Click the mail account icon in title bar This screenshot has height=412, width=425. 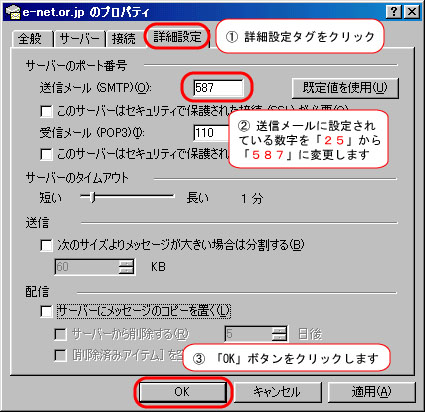pyautogui.click(x=13, y=12)
